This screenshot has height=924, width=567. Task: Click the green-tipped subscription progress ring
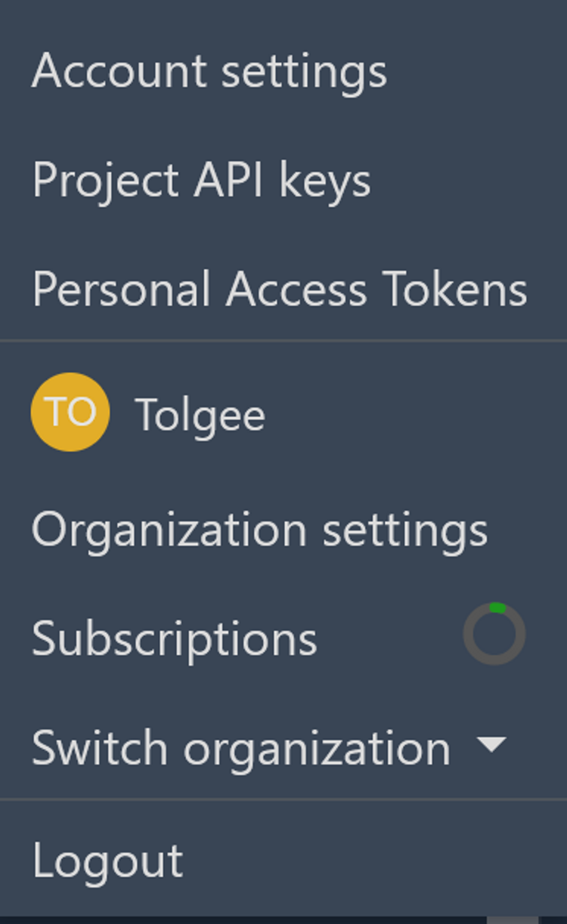[494, 635]
